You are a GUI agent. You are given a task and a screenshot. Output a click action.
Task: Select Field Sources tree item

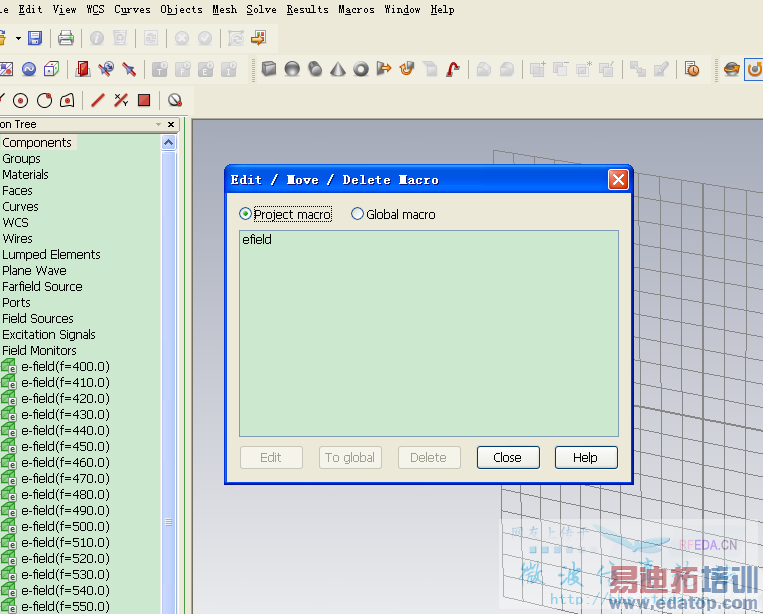point(37,319)
